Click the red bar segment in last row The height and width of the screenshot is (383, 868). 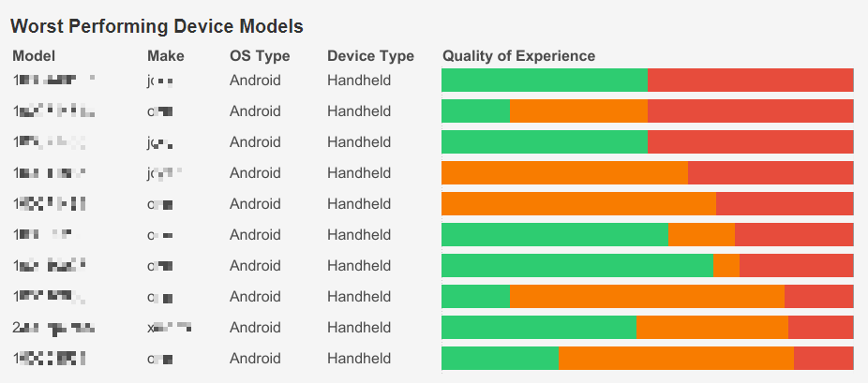tap(823, 359)
